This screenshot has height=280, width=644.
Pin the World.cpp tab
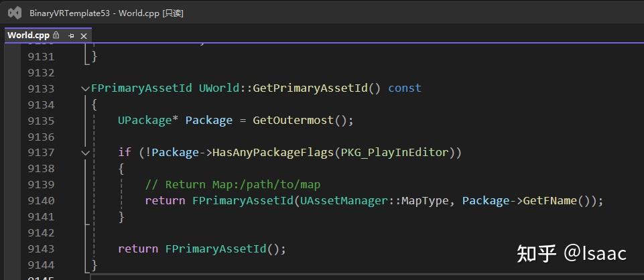pos(71,36)
